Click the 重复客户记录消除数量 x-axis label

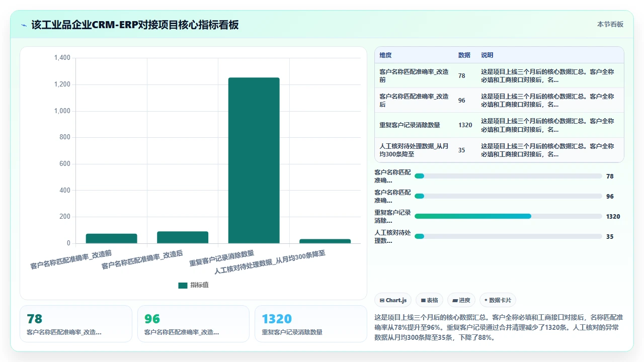click(x=222, y=258)
